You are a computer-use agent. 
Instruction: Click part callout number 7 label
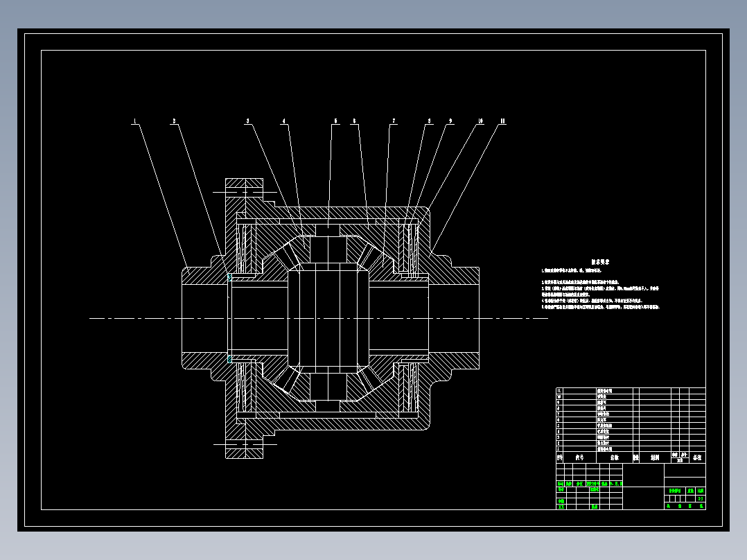394,121
